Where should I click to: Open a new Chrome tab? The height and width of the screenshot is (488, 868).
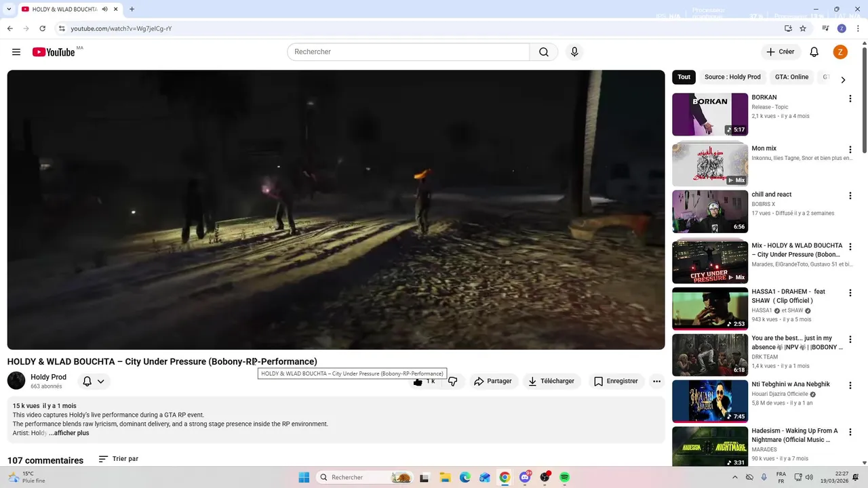[x=132, y=9]
